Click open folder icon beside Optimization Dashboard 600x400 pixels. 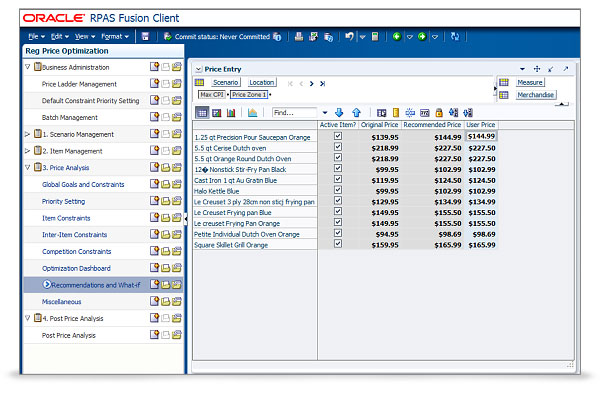[177, 268]
